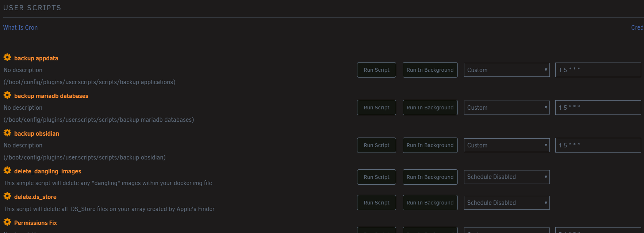
Task: Expand Custom schedule dropdown for backup mariadb
Action: [x=506, y=108]
